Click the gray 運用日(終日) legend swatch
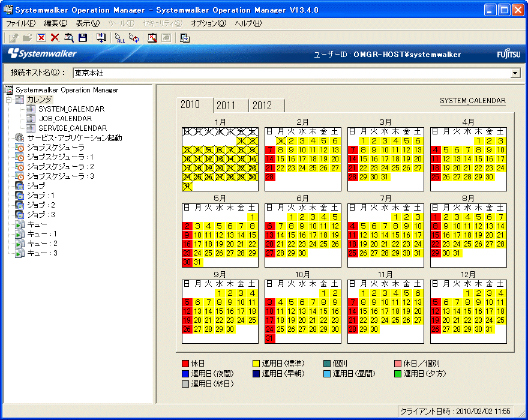 click(x=185, y=383)
